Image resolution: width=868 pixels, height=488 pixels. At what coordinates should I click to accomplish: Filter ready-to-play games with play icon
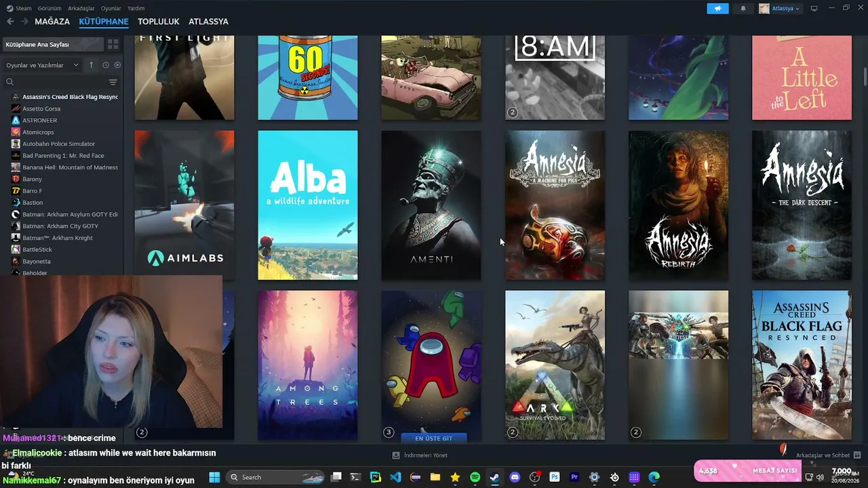[x=117, y=65]
